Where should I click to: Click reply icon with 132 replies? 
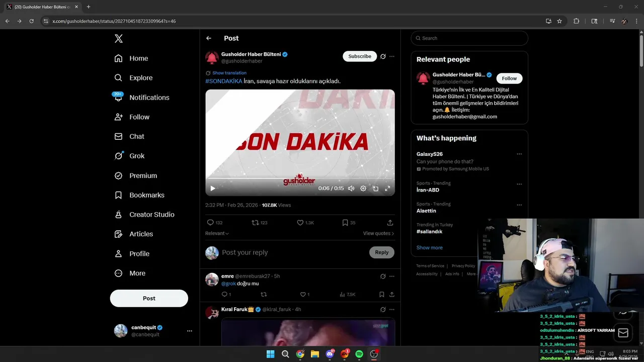(x=210, y=223)
